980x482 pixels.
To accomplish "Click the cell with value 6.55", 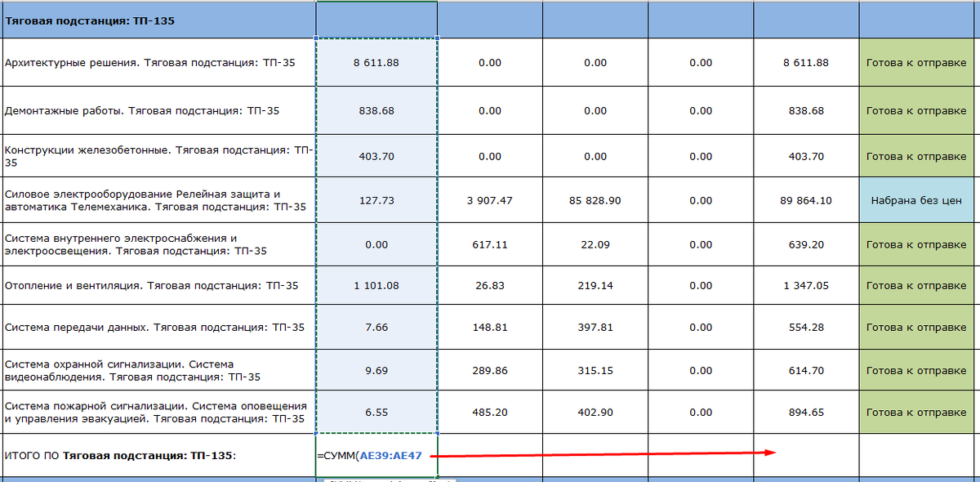I will point(376,412).
